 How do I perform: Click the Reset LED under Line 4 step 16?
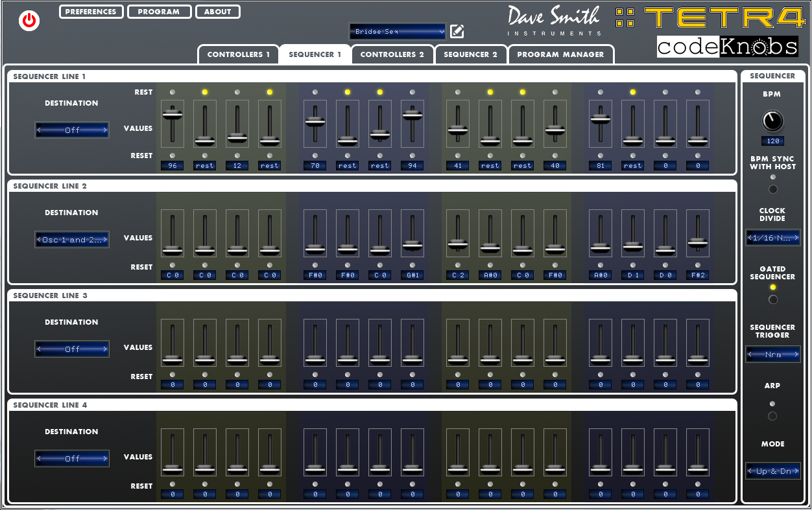tap(698, 484)
